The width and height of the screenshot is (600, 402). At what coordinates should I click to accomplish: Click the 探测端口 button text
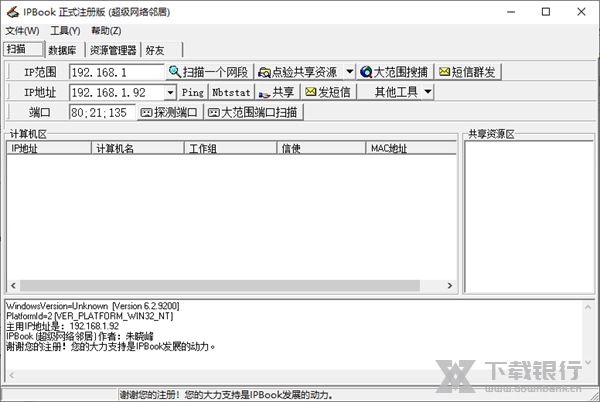click(176, 112)
